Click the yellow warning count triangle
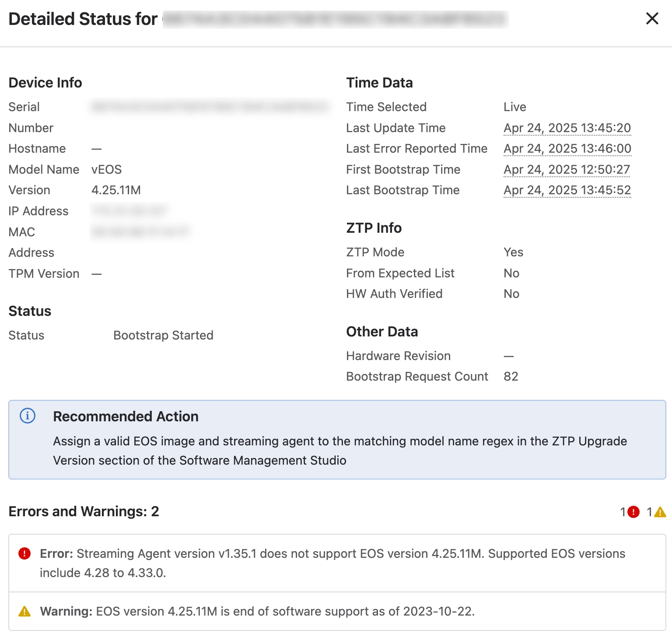The image size is (672, 637). 660,512
